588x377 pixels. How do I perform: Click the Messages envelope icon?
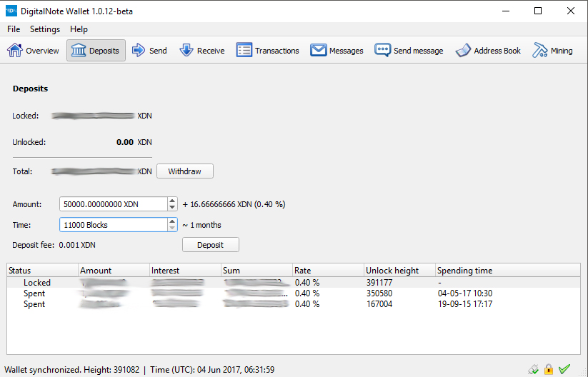[318, 50]
